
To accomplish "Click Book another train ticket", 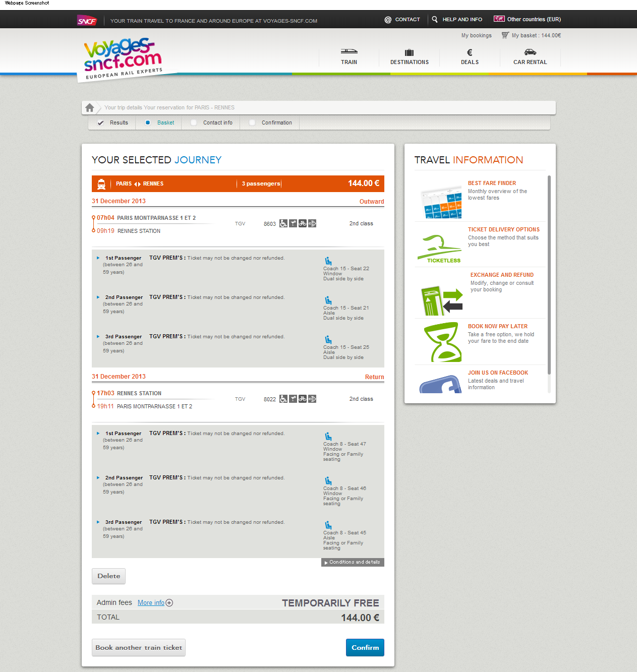I will coord(139,648).
